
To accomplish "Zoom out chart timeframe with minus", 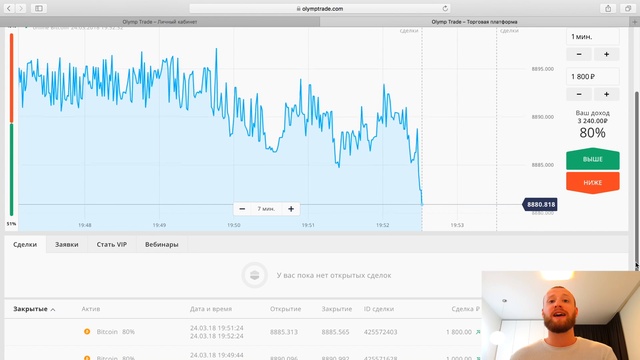I will (242, 209).
